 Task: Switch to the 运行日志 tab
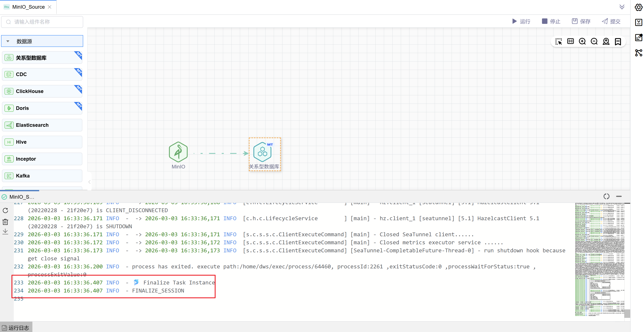(16, 328)
